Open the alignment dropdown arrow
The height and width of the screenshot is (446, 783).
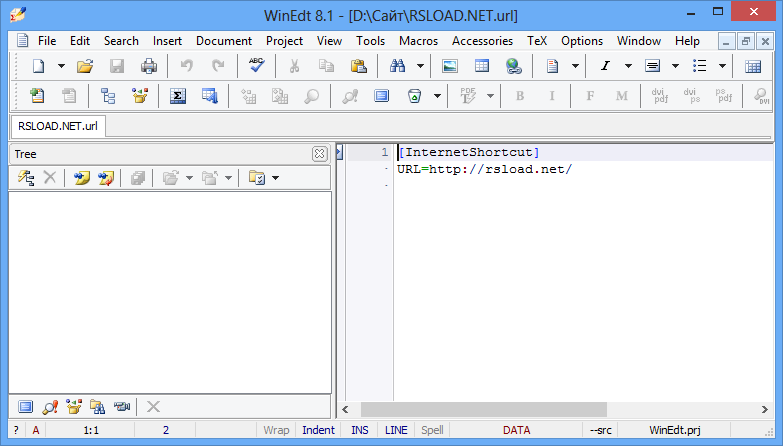coord(675,66)
